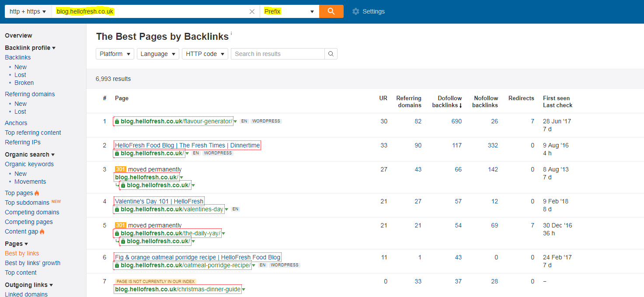The width and height of the screenshot is (644, 297).
Task: Click the info icon next to the page title
Action: point(231,33)
